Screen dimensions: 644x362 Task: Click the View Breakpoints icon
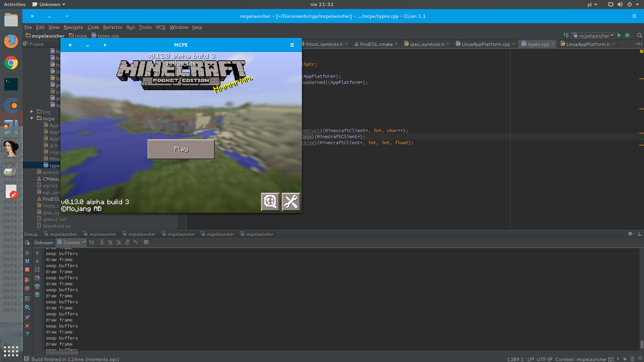(x=27, y=280)
